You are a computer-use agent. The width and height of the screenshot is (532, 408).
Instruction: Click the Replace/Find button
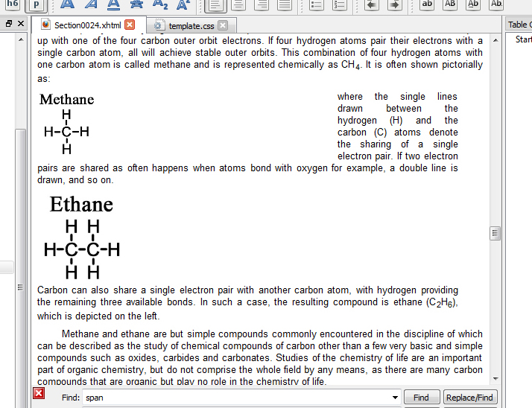tap(469, 398)
